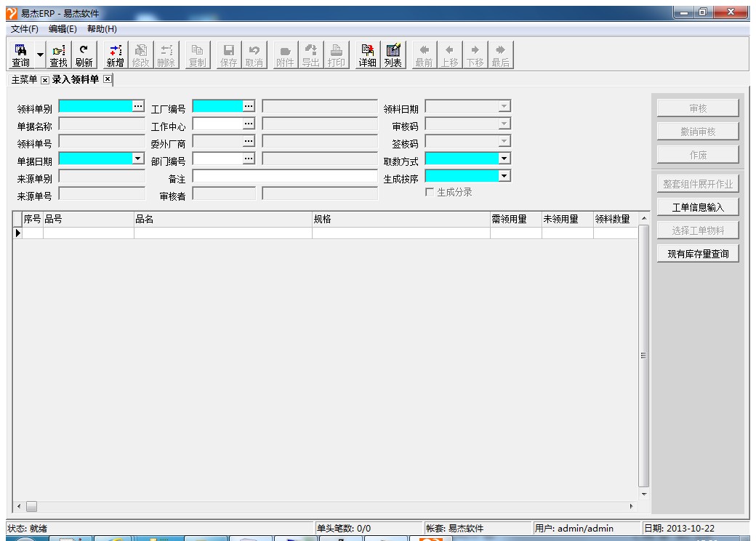Open the 生成按序 dropdown list

tap(504, 176)
